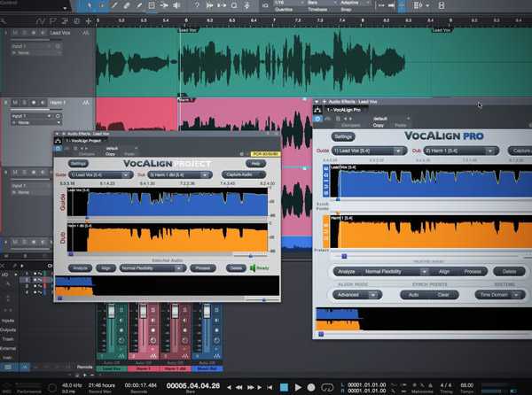Open the Dub dropdown in VocAlign Project

pyautogui.click(x=180, y=174)
